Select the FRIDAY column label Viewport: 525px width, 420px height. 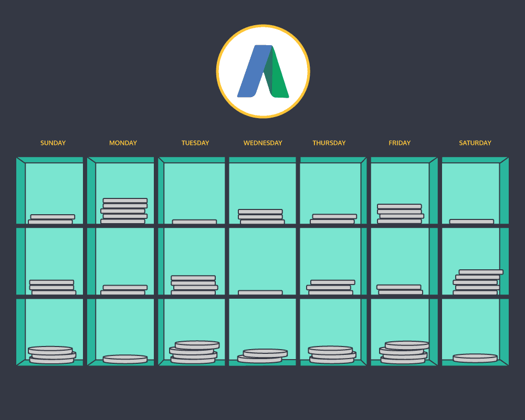click(400, 143)
